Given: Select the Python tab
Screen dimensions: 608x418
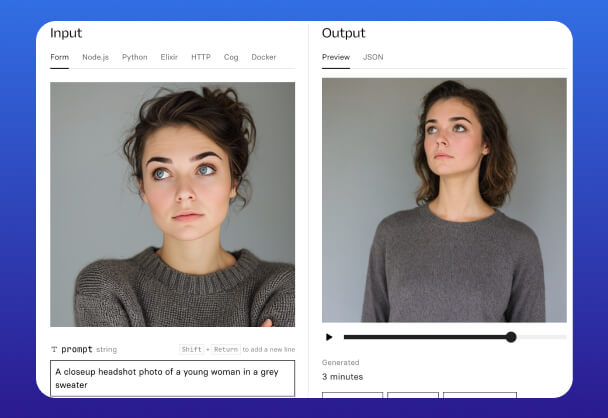Looking at the screenshot, I should (x=134, y=57).
